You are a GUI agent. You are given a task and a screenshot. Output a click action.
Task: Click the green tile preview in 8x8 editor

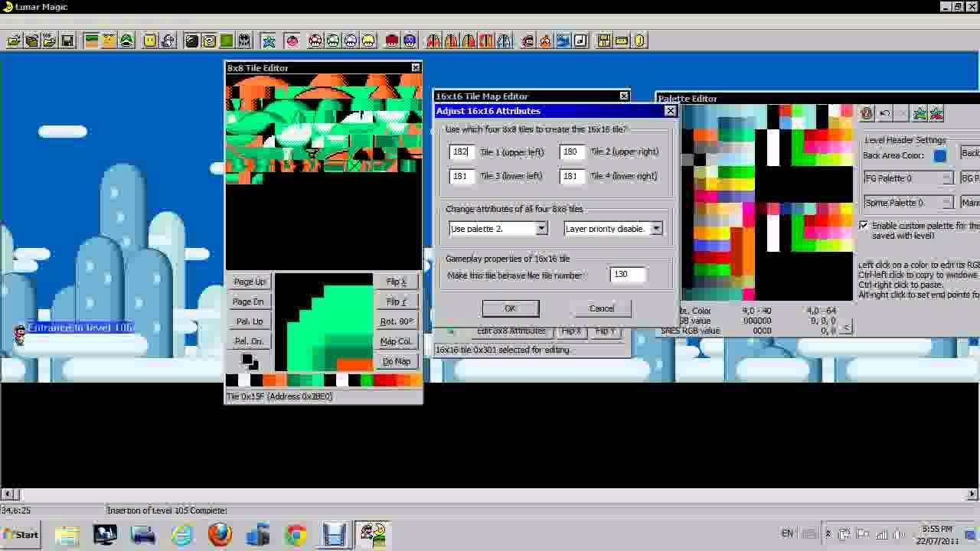click(324, 322)
